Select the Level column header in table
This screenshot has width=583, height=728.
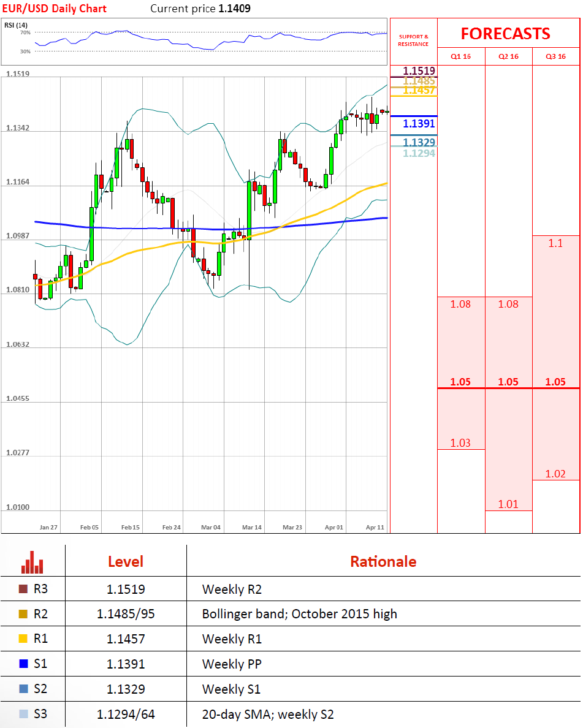125,561
